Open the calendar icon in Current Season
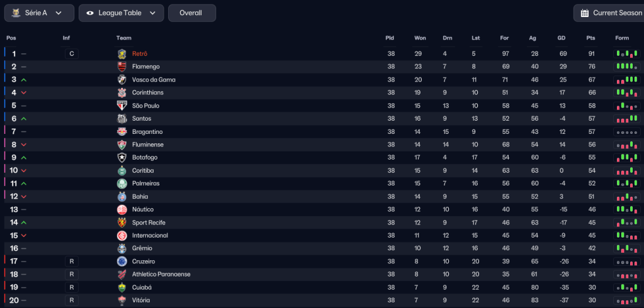The height and width of the screenshot is (308, 644). click(584, 13)
